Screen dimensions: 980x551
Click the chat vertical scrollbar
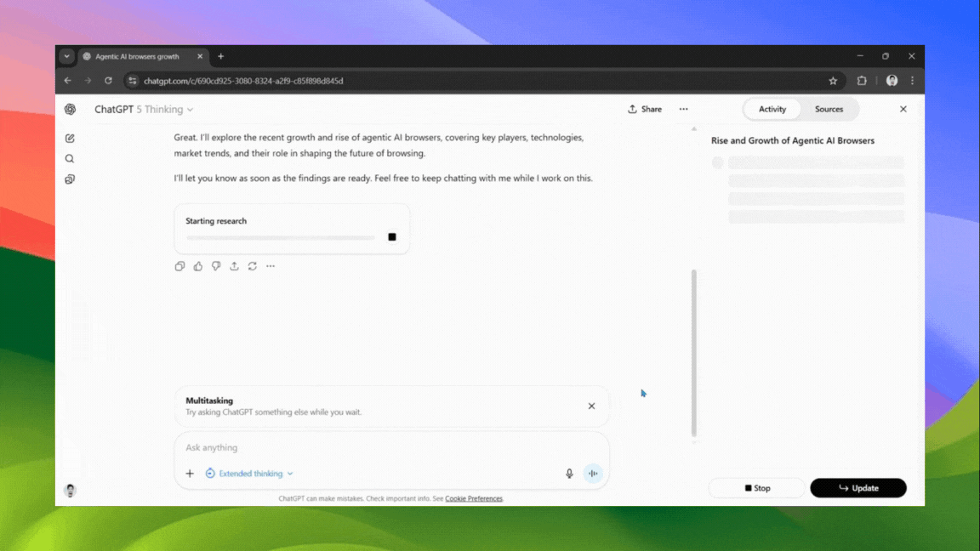[x=694, y=353]
